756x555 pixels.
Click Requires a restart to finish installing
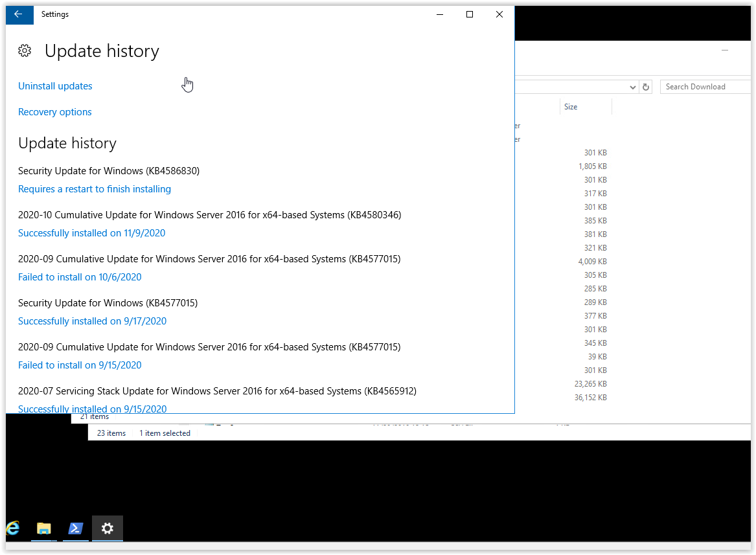click(95, 189)
